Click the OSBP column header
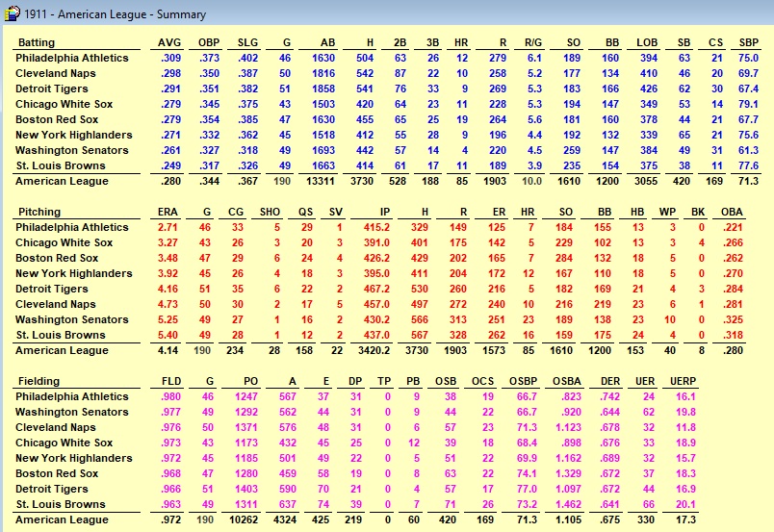The image size is (774, 532). tap(523, 381)
